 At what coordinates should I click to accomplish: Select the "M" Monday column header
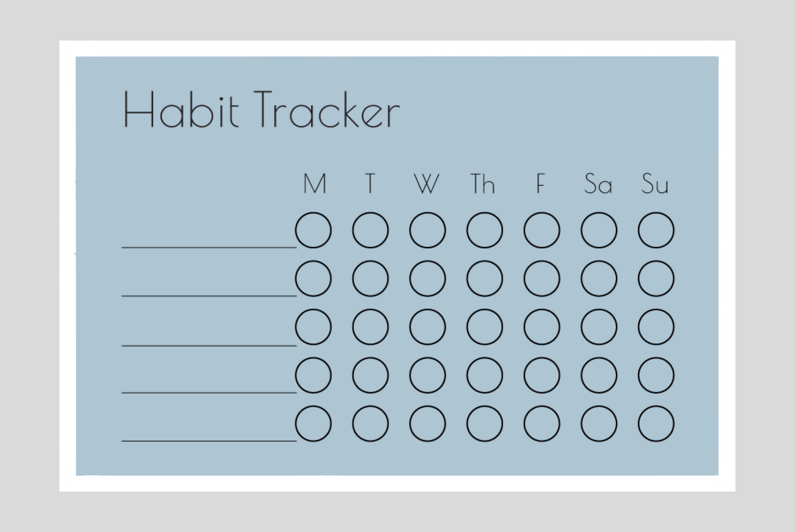tap(315, 184)
